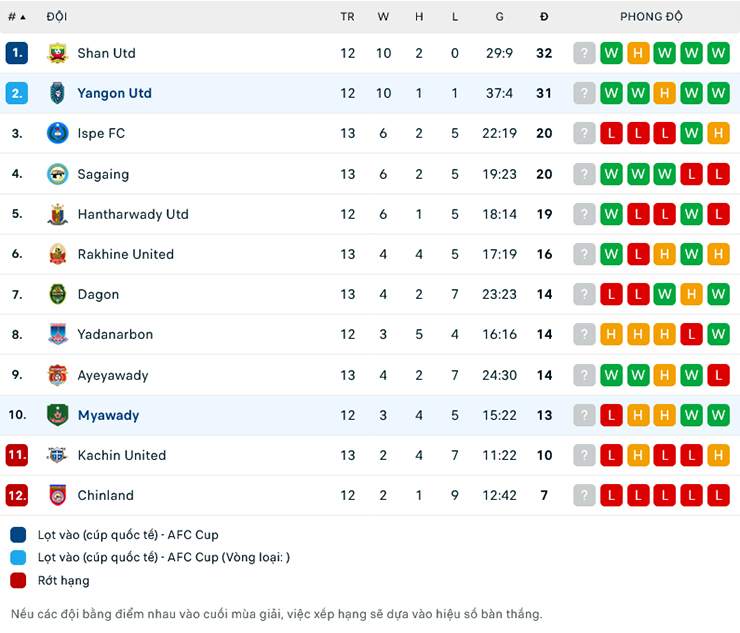The width and height of the screenshot is (740, 633).
Task: Click the Hantharwady Utd crest icon
Action: click(x=58, y=214)
